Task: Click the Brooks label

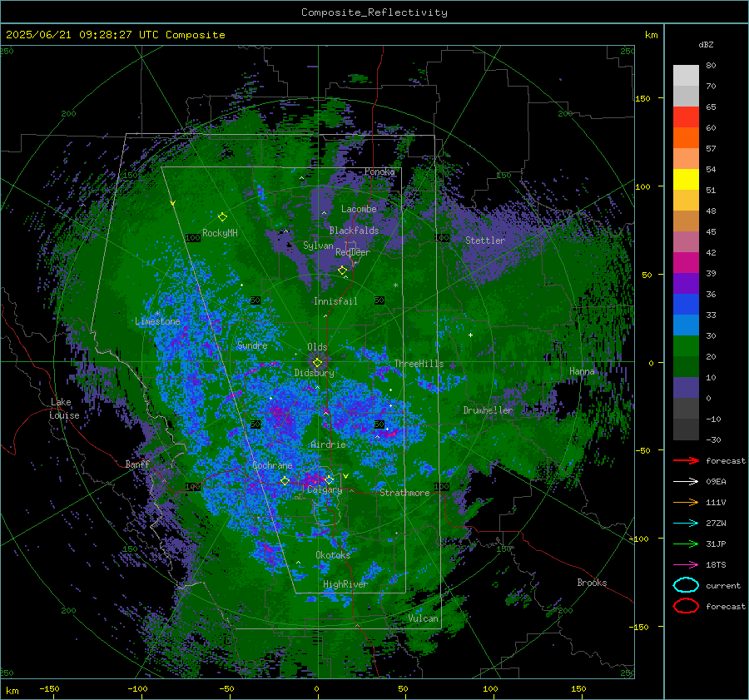Action: 592,583
